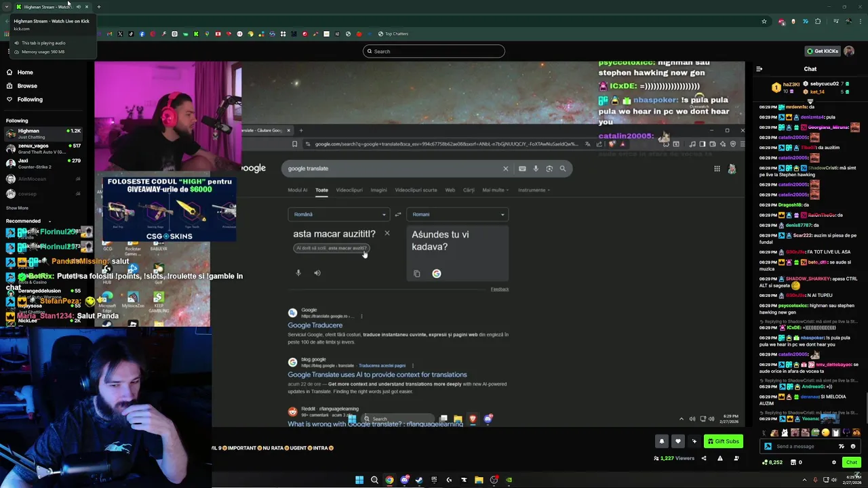The image size is (868, 488).
Task: Open the chat shop icon showing 0
Action: (796, 462)
